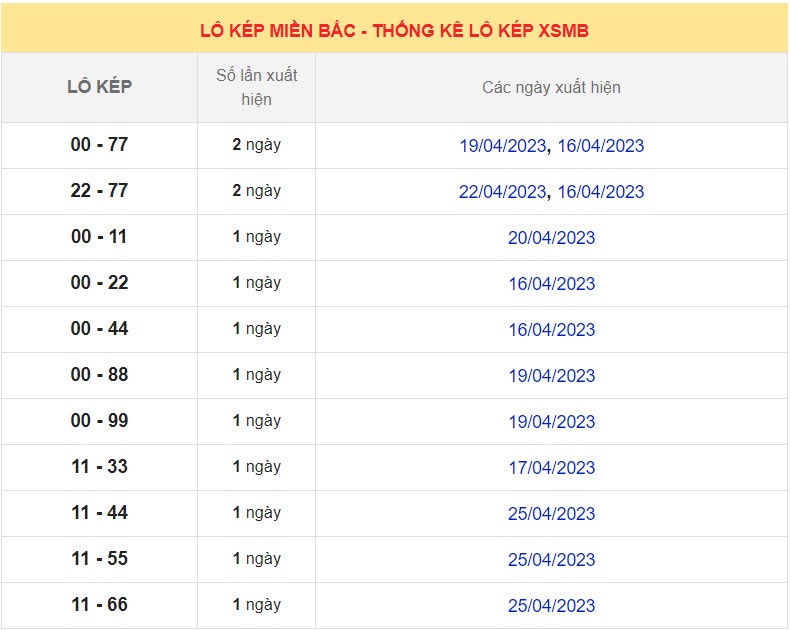790x630 pixels.
Task: Click '1 ngày' in the 00 - 99 row
Action: coord(256,421)
